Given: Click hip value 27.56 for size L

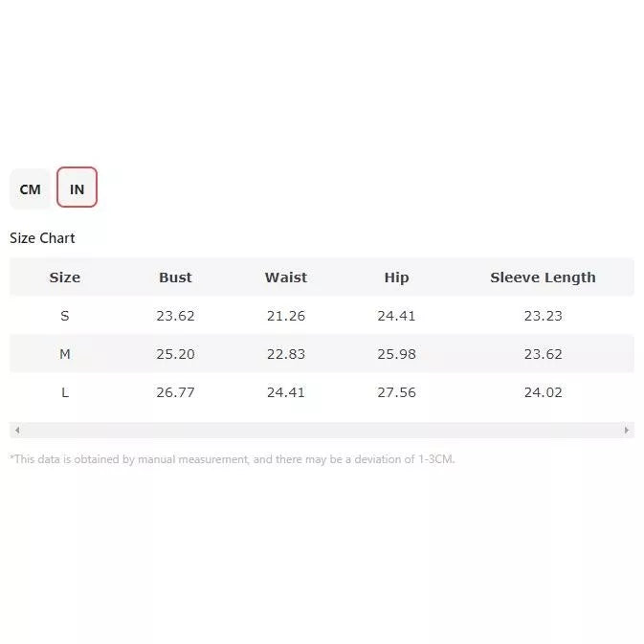Looking at the screenshot, I should [396, 392].
